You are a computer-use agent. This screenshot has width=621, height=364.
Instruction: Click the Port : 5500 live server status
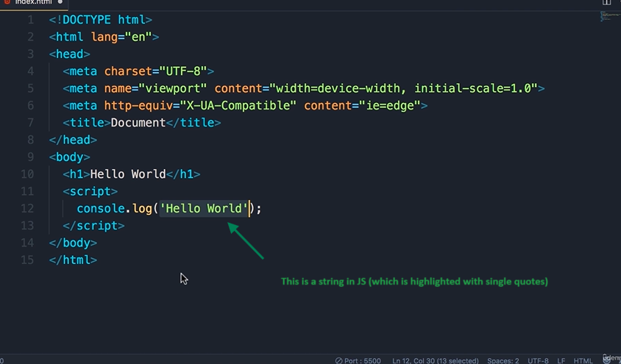tap(360, 360)
